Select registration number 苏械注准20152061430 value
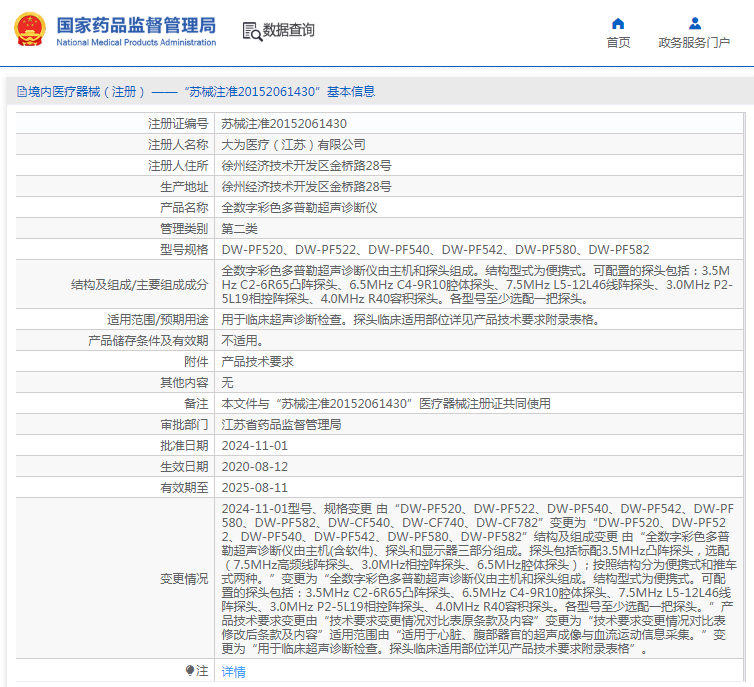754x687 pixels. tap(284, 124)
